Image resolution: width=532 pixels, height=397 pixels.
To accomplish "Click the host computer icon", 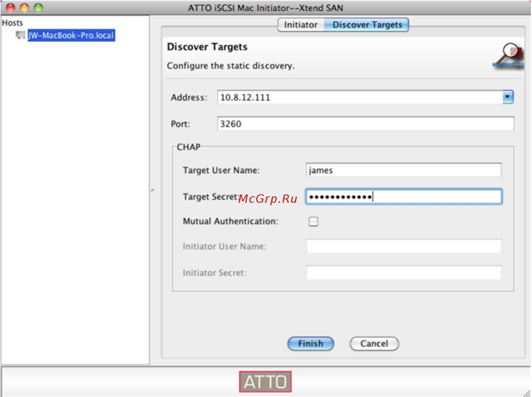I will coord(20,35).
